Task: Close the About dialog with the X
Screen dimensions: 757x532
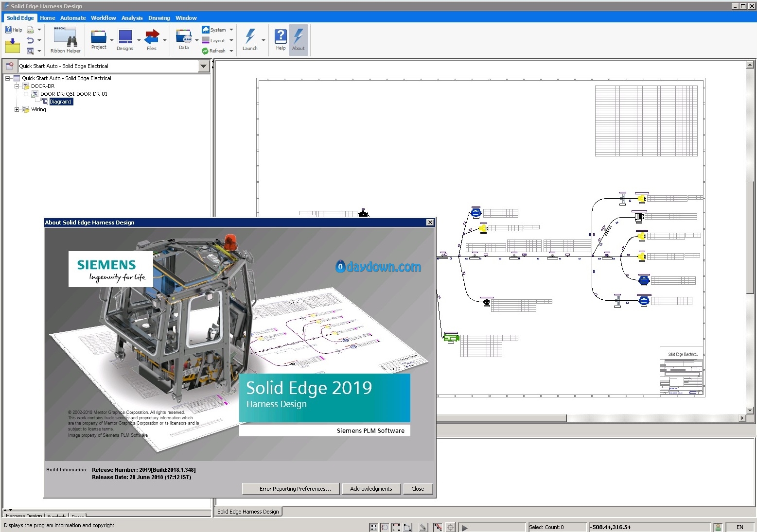Action: pos(430,222)
